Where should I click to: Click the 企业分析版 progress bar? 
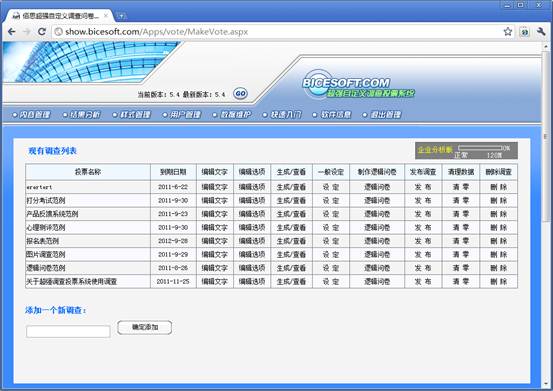[480, 148]
